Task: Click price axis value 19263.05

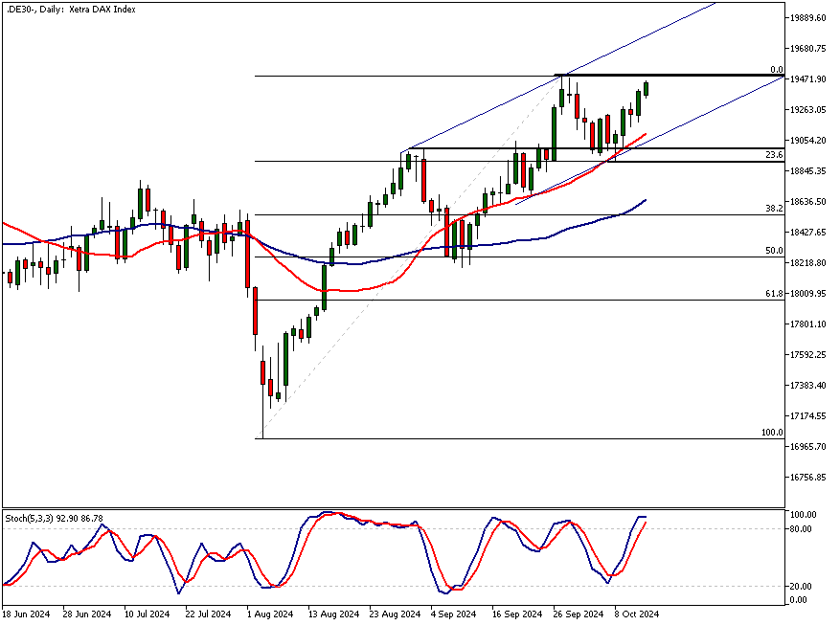Action: pyautogui.click(x=808, y=110)
